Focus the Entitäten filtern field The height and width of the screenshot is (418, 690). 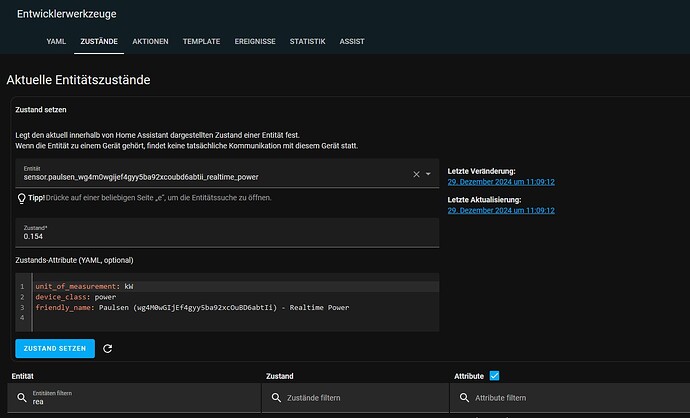click(x=134, y=398)
